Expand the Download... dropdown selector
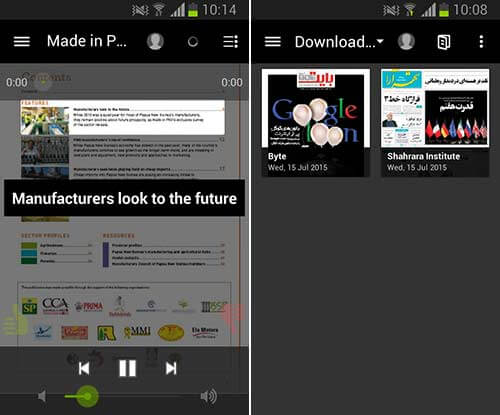This screenshot has height=415, width=500. pyautogui.click(x=339, y=42)
